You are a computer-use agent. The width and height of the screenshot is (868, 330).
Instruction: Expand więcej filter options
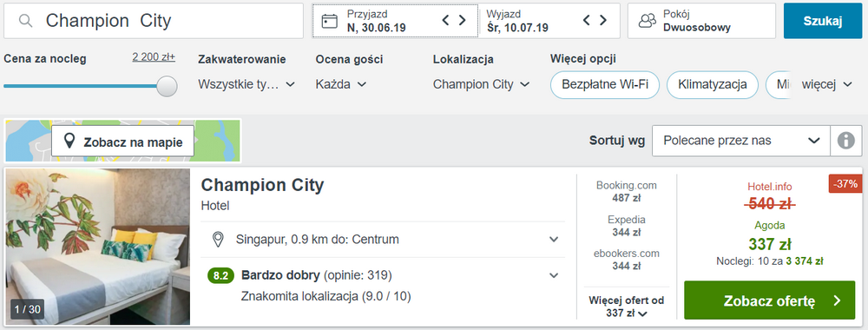[827, 85]
